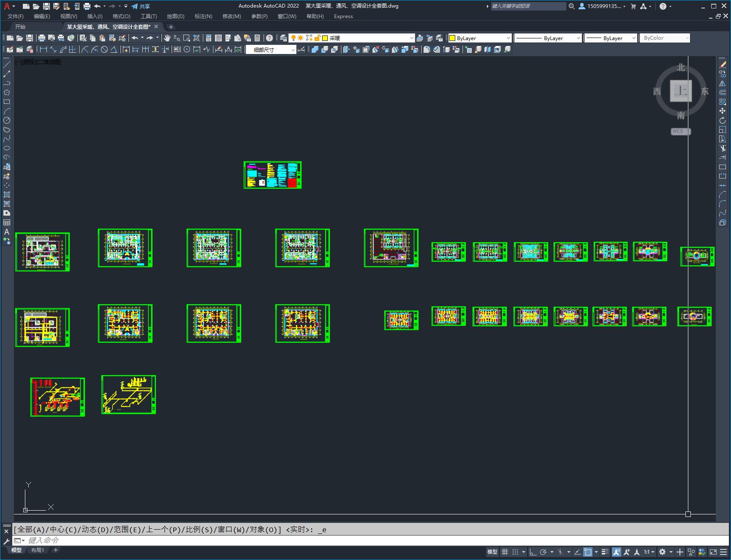Select the Circle draw tool
Image resolution: width=731 pixels, height=560 pixels.
[x=7, y=120]
